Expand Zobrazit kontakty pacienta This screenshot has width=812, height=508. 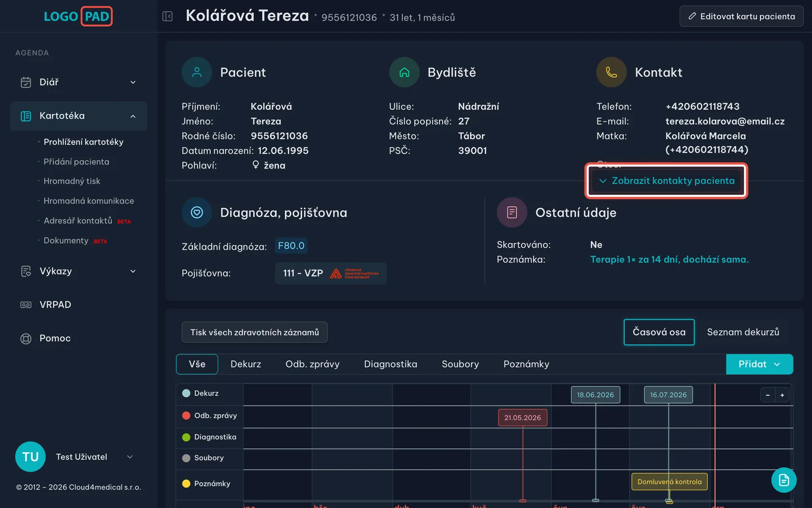click(667, 181)
